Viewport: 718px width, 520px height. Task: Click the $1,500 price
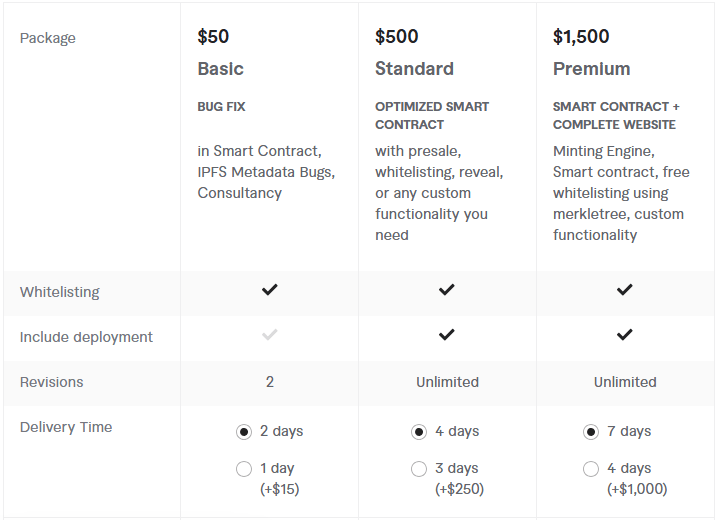pyautogui.click(x=581, y=37)
